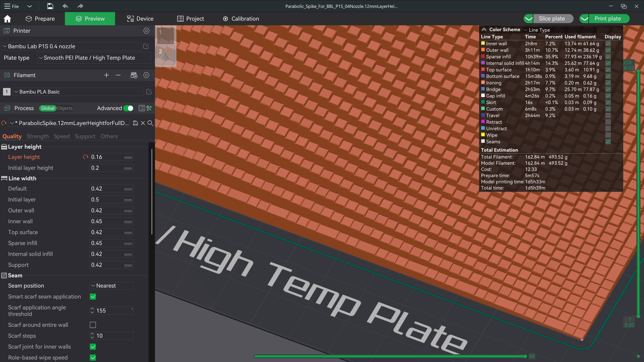
Task: Open Color Scheme Line Type dropdown
Action: pos(559,30)
